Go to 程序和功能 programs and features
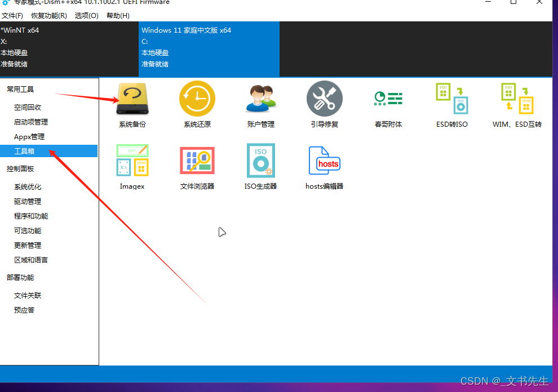The image size is (558, 392). pos(31,216)
